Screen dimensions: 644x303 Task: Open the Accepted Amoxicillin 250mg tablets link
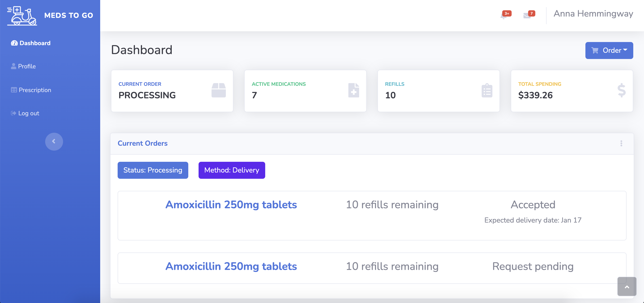click(231, 205)
